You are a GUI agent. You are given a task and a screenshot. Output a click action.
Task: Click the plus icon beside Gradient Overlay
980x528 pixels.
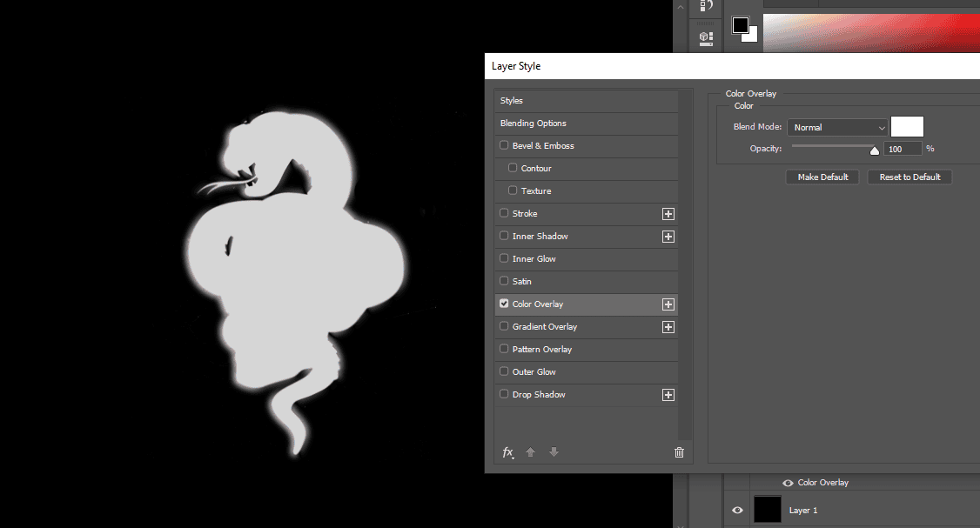[668, 327]
